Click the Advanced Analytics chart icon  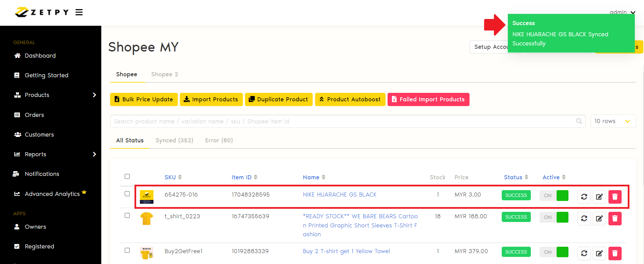(x=17, y=194)
